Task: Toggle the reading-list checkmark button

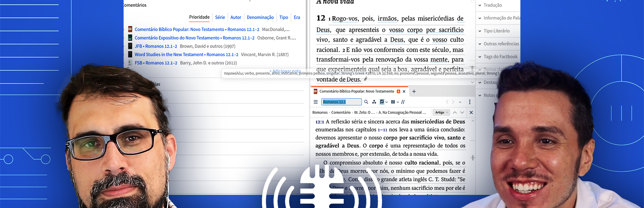Action: (382, 102)
